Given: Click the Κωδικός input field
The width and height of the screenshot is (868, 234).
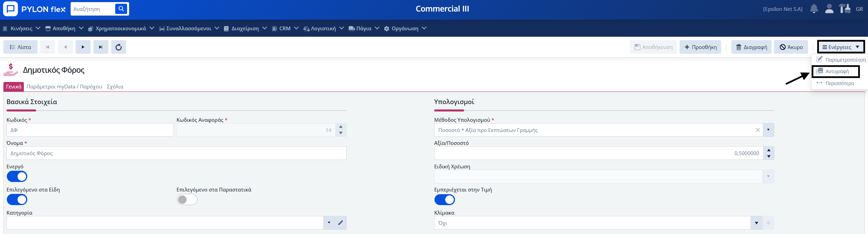Looking at the screenshot, I should (90, 130).
